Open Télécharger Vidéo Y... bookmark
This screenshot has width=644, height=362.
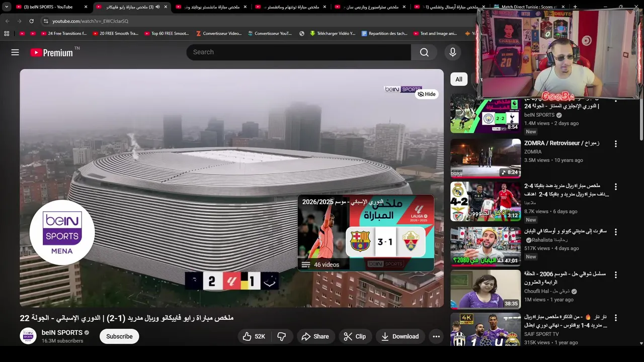333,34
